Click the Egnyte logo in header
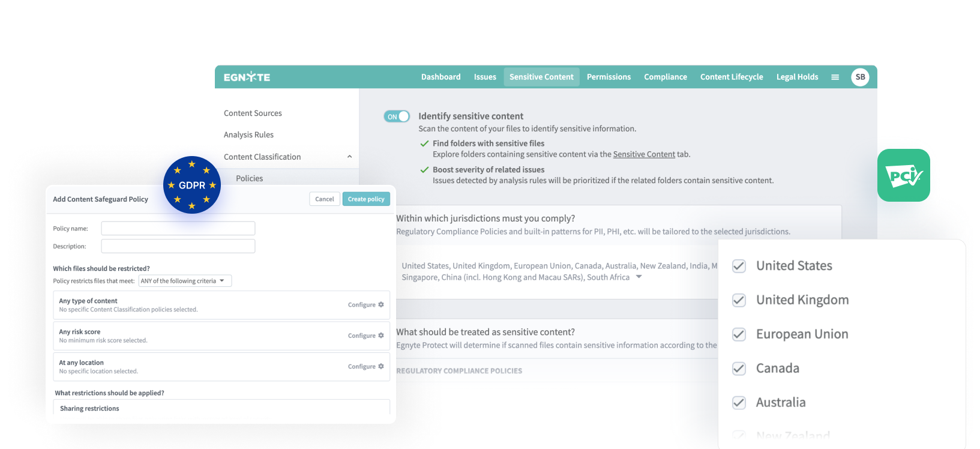The width and height of the screenshot is (980, 449). [x=247, y=77]
